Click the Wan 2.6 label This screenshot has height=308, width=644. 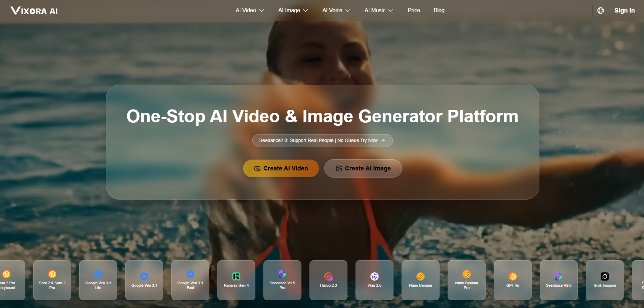(x=374, y=285)
